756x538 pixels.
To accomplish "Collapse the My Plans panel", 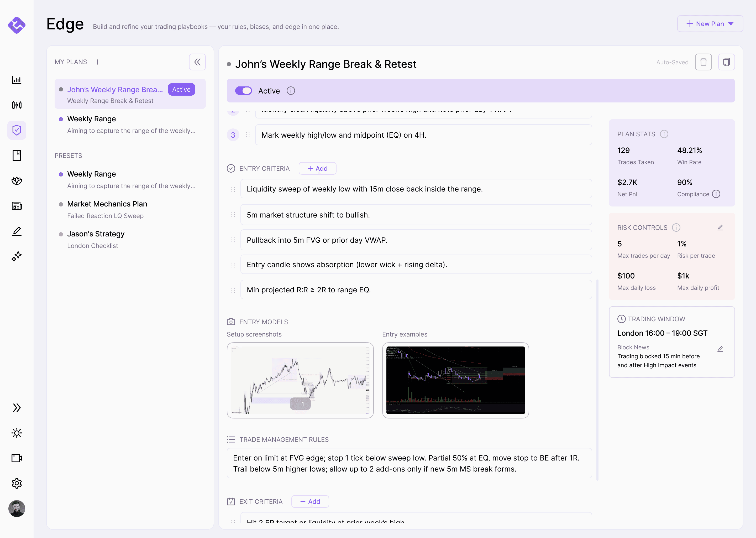I will tap(197, 62).
